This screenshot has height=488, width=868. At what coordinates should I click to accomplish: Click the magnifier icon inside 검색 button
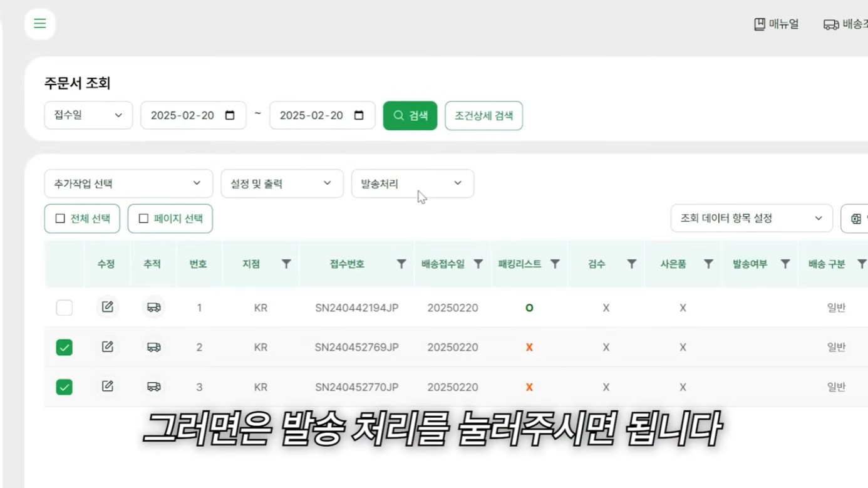398,115
